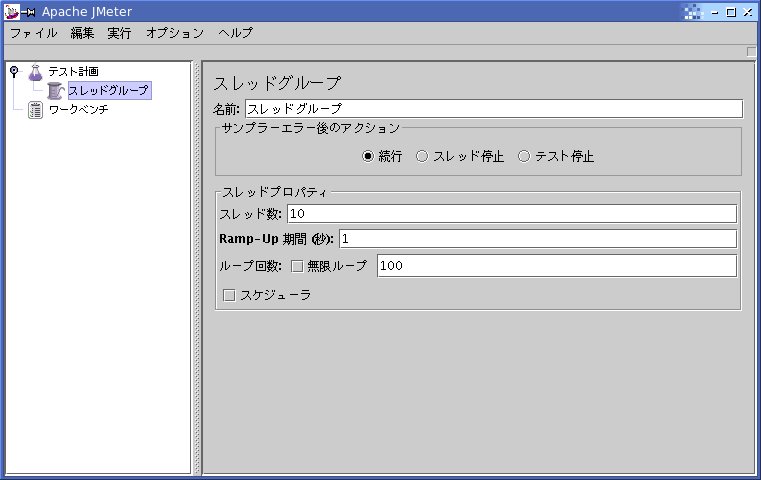Screen dimensions: 761x480
Task: Select the 続行 radio button
Action: pos(368,156)
